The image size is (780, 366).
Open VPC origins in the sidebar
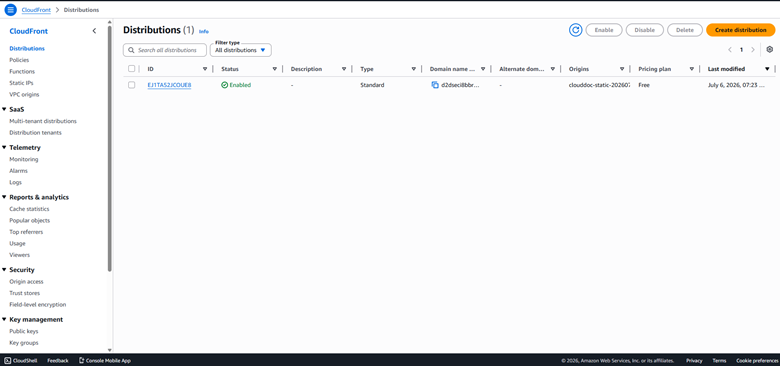[24, 94]
